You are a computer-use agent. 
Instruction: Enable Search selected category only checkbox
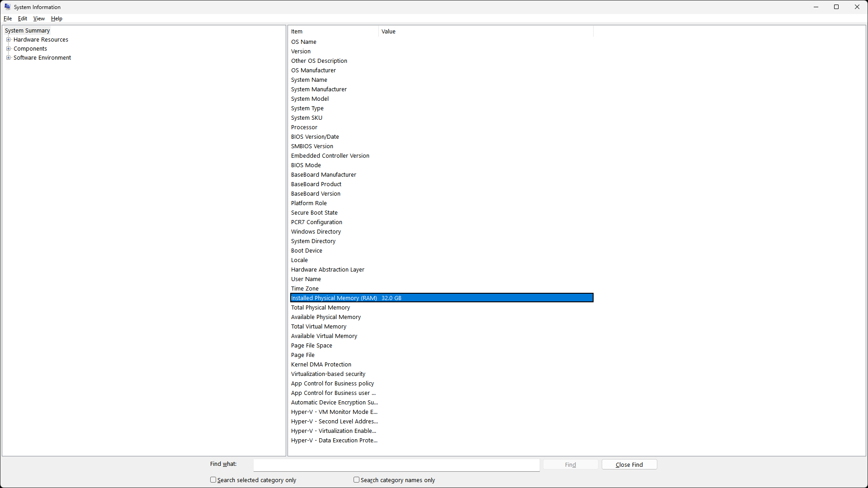coord(213,480)
